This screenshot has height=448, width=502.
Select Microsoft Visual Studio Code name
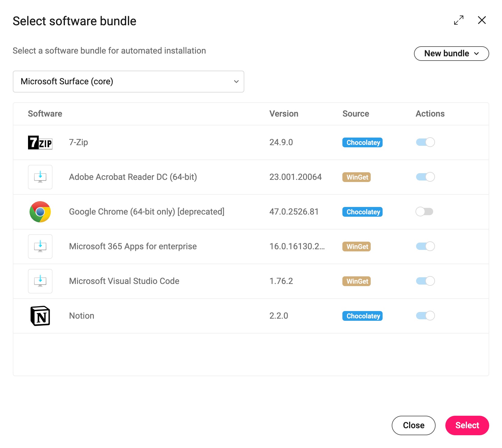pos(124,281)
